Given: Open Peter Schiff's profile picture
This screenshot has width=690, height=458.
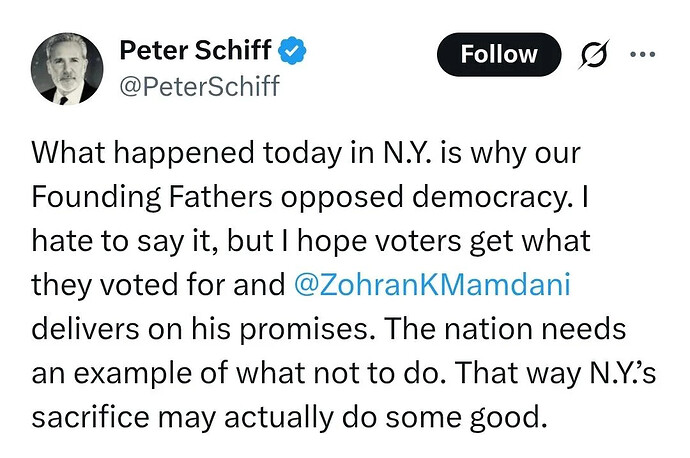Looking at the screenshot, I should (68, 67).
